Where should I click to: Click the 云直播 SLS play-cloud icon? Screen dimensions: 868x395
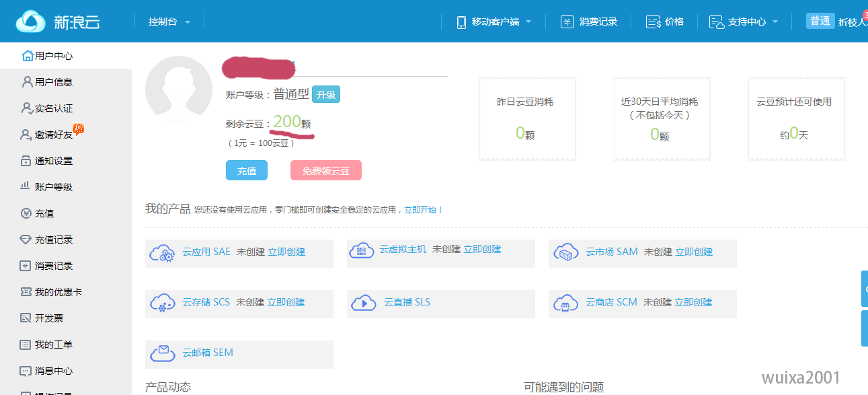(x=364, y=303)
